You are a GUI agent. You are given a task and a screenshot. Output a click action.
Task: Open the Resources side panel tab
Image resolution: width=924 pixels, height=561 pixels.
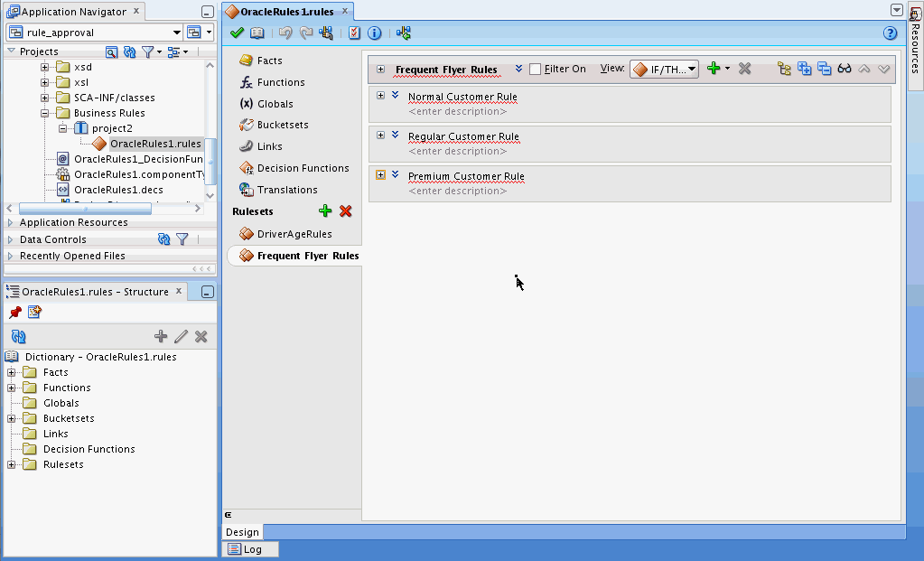[x=915, y=45]
